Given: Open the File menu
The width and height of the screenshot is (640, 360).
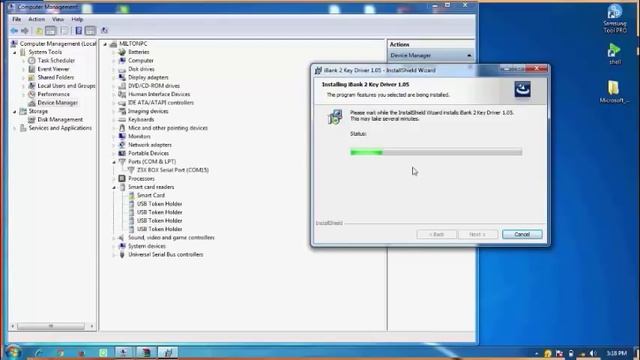Looking at the screenshot, I should 17,19.
